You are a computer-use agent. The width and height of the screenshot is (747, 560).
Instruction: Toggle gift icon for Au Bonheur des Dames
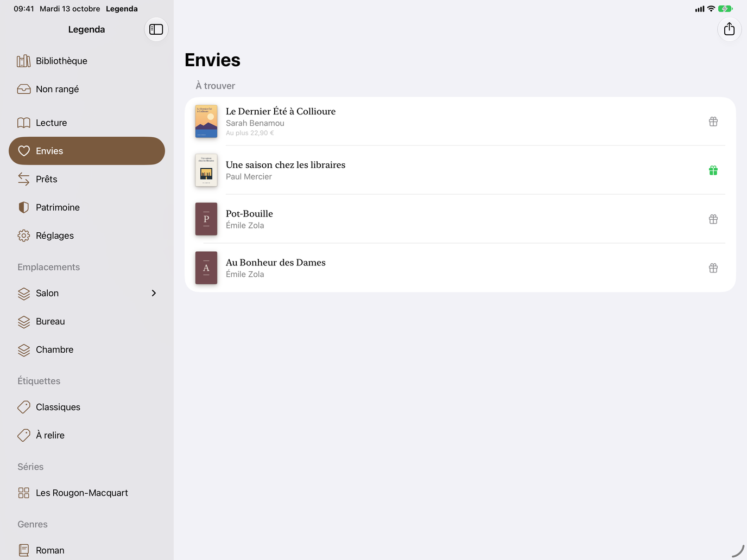pyautogui.click(x=713, y=268)
